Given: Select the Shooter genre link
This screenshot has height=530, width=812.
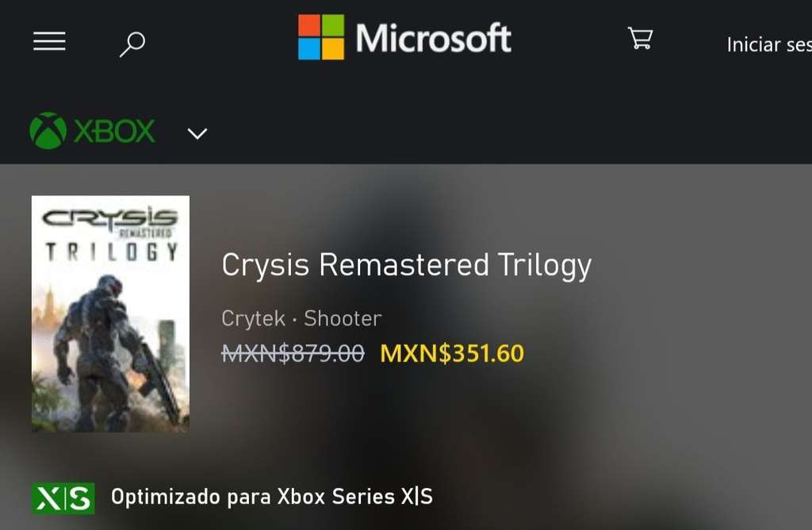Looking at the screenshot, I should point(343,318).
